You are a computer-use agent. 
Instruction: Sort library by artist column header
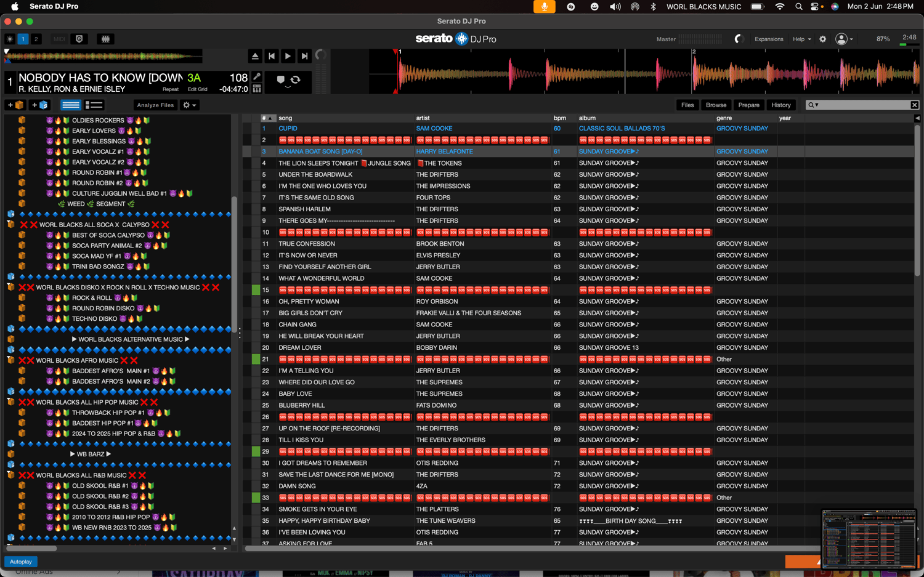point(482,118)
